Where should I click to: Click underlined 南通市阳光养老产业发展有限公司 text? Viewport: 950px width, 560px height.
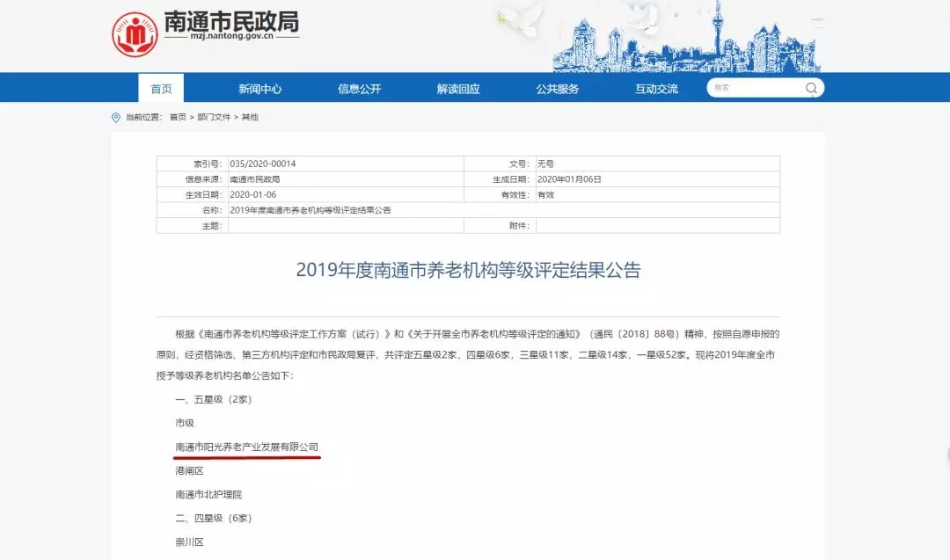[247, 447]
